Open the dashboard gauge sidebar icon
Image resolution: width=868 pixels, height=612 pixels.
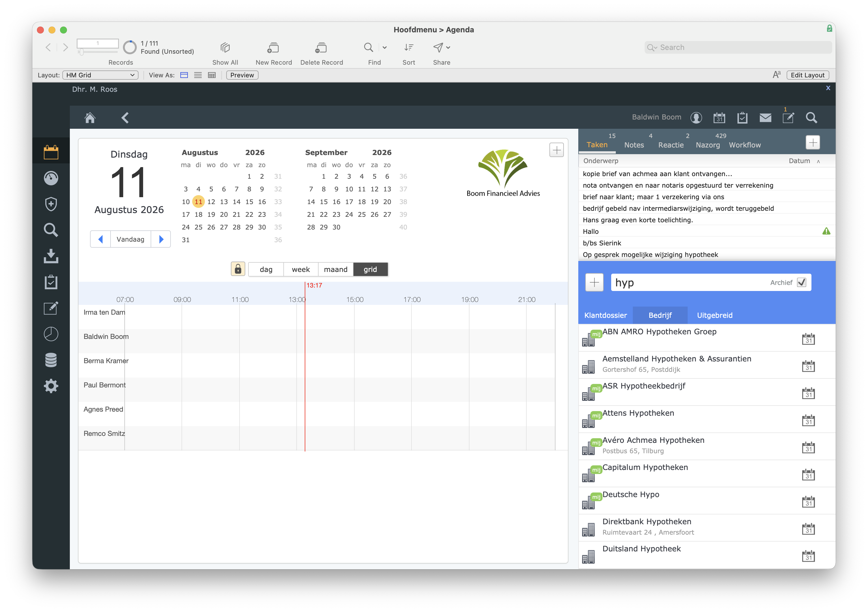pyautogui.click(x=51, y=178)
